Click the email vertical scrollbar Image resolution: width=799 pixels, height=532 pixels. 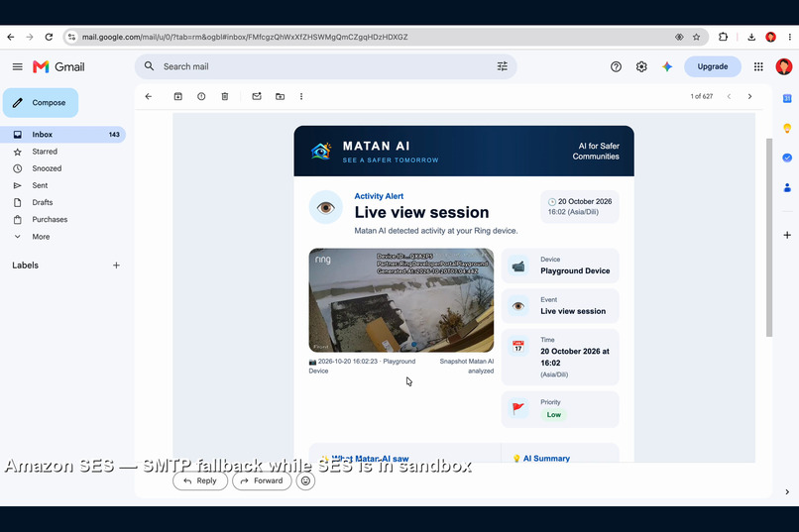point(769,237)
